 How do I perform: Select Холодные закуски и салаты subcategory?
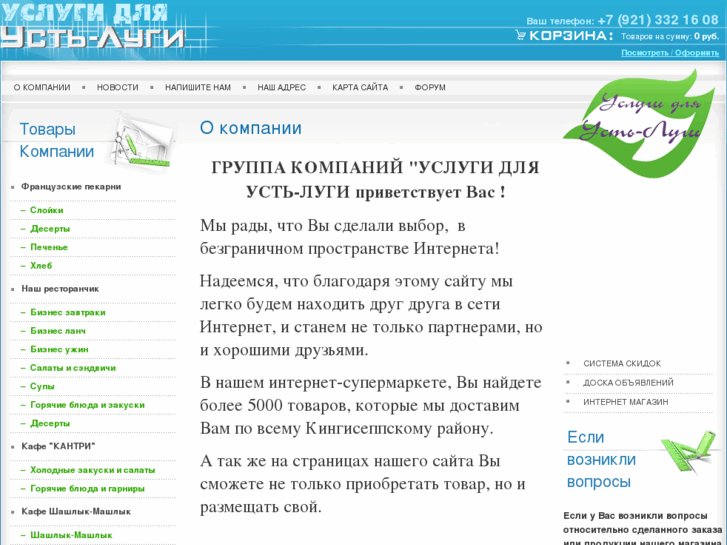(x=93, y=470)
